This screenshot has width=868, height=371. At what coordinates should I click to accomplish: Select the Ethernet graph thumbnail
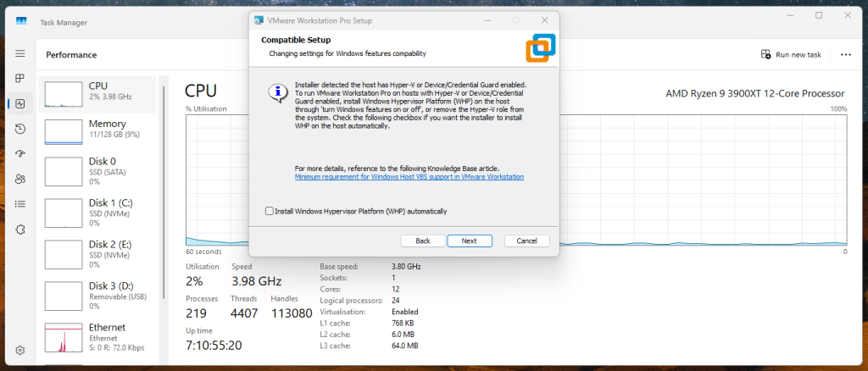pos(61,339)
